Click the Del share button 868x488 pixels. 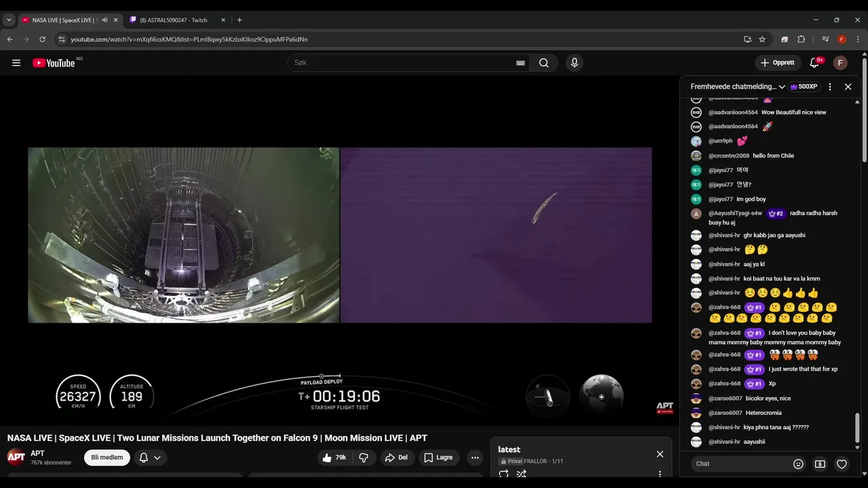[396, 457]
